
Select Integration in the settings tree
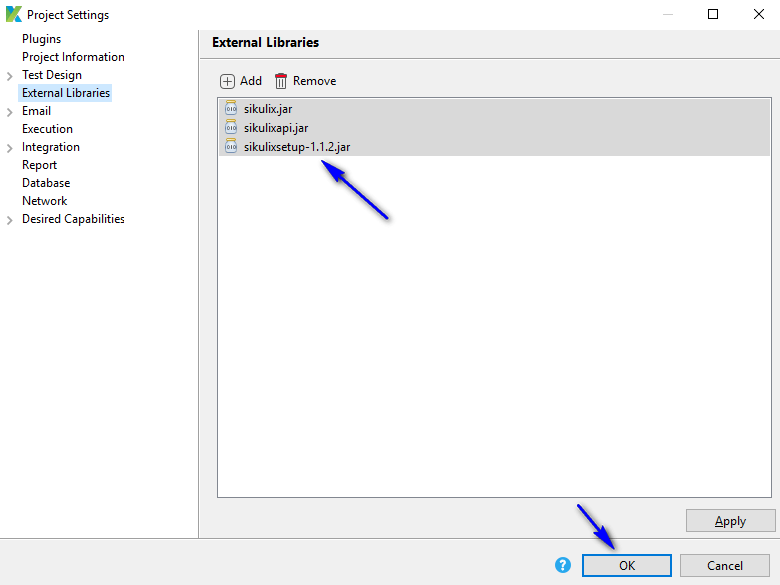point(51,147)
